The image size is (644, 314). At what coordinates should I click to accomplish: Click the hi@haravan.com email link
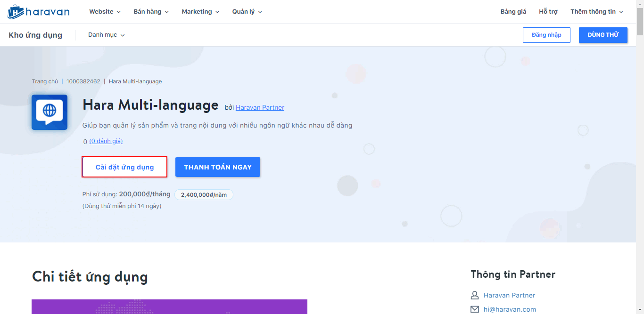(x=510, y=309)
